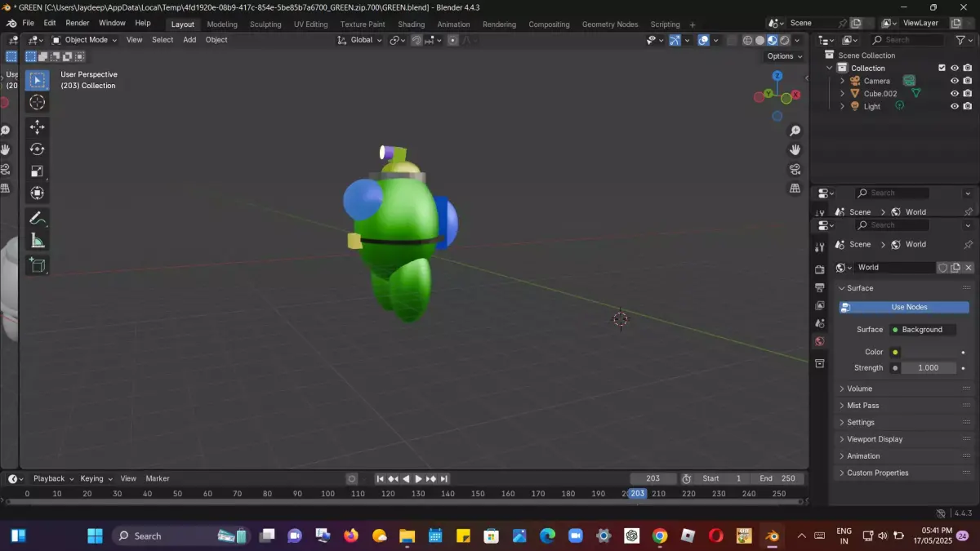
Task: Select the Scale tool
Action: tap(37, 171)
